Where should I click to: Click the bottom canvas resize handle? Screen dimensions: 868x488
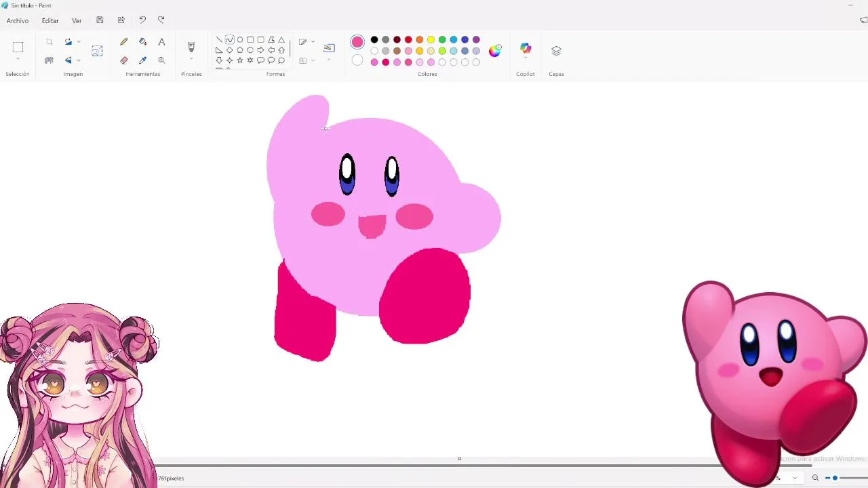tap(459, 459)
